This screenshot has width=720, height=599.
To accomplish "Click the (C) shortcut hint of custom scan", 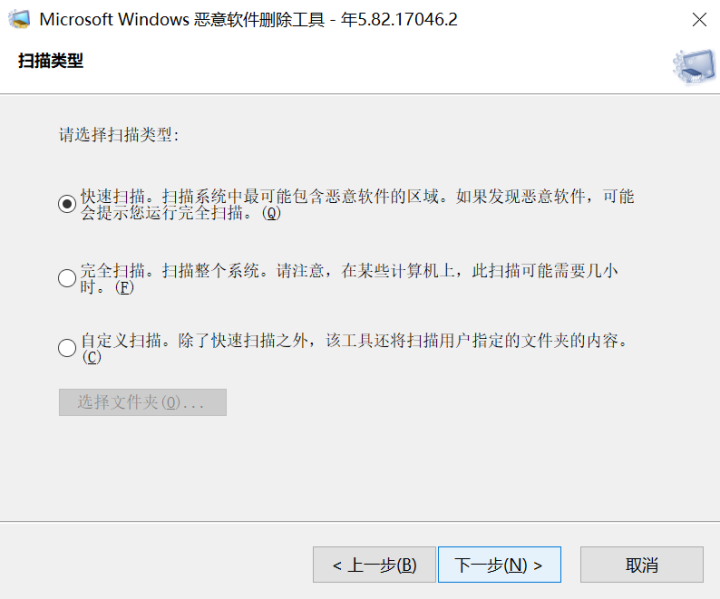I will [x=92, y=357].
